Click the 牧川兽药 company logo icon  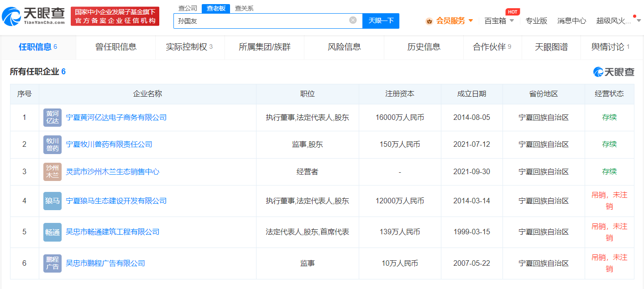[x=52, y=144]
